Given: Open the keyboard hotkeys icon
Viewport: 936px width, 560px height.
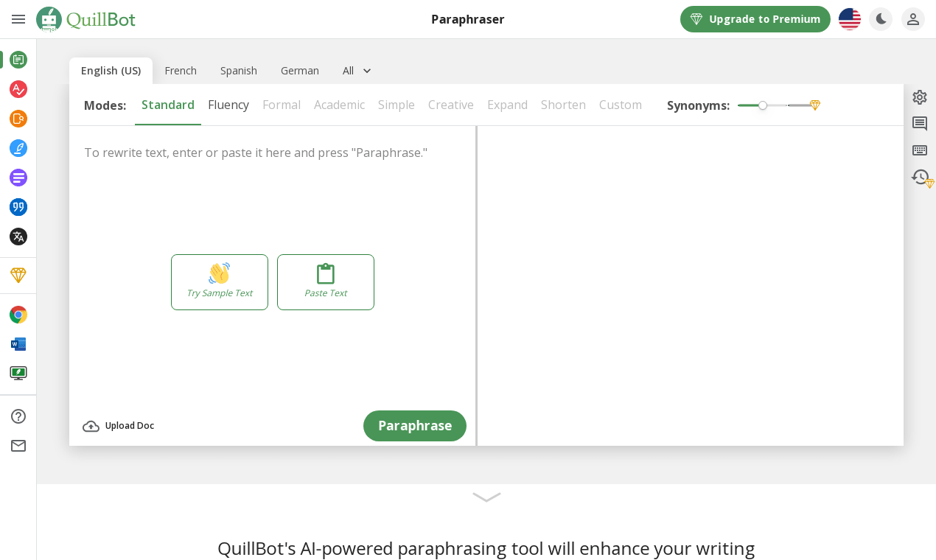Looking at the screenshot, I should tap(920, 150).
